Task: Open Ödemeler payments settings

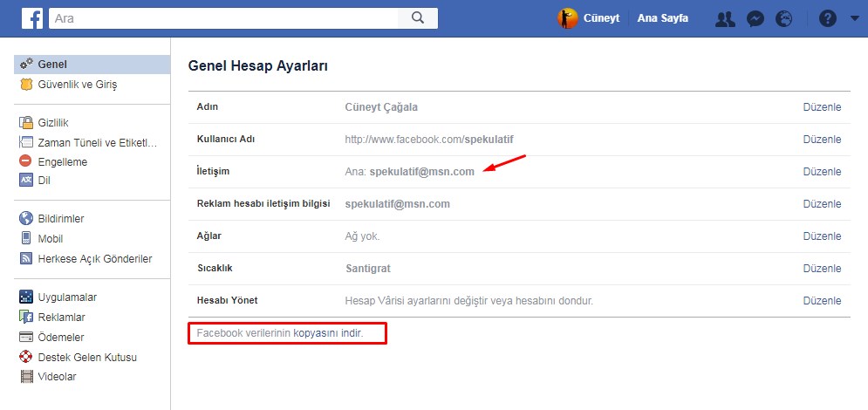Action: pyautogui.click(x=61, y=337)
